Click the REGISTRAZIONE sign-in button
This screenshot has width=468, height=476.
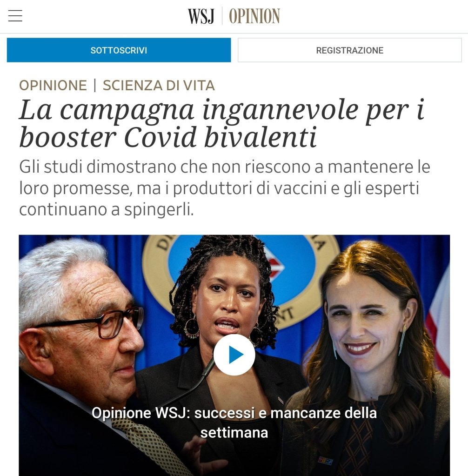pyautogui.click(x=350, y=50)
